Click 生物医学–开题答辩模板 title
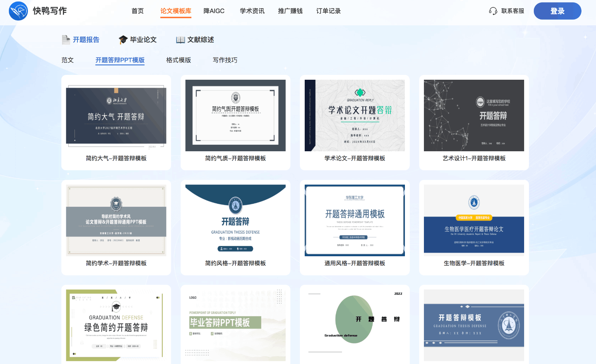 pyautogui.click(x=474, y=263)
